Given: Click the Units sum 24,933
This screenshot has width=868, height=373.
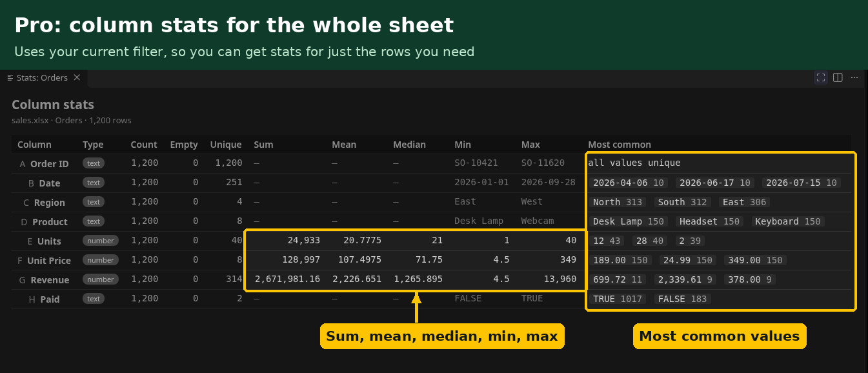Looking at the screenshot, I should 303,241.
